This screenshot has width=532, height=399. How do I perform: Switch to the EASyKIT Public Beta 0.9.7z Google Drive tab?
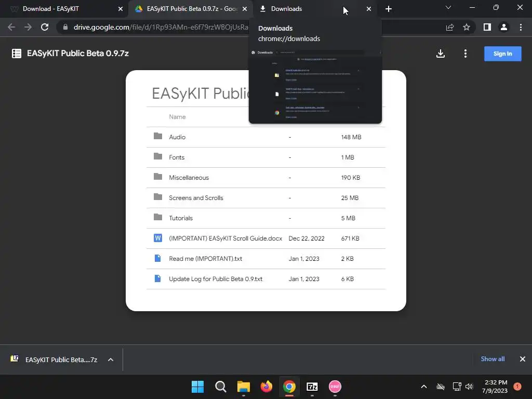coord(192,9)
